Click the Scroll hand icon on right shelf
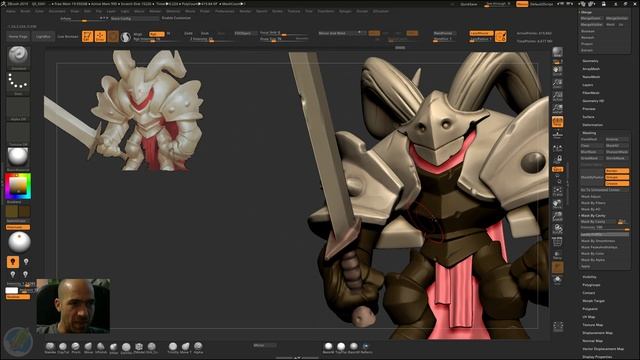The height and width of the screenshot is (360, 640). click(558, 70)
